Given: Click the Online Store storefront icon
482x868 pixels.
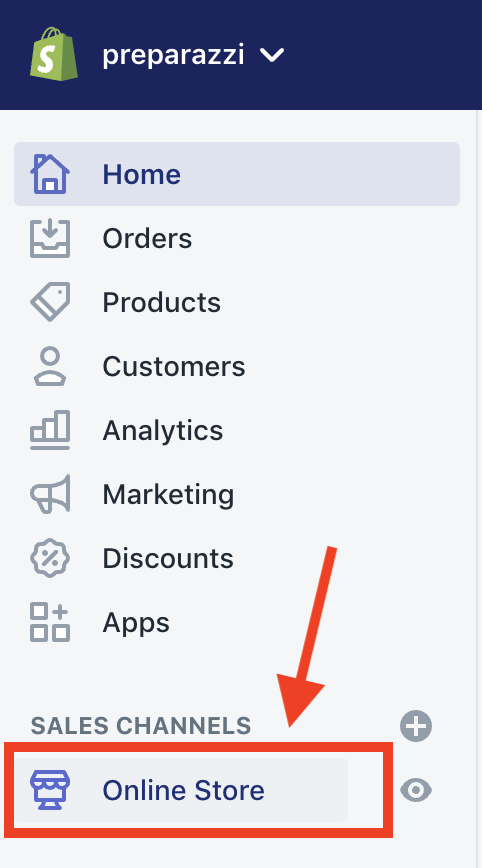Looking at the screenshot, I should [x=50, y=790].
